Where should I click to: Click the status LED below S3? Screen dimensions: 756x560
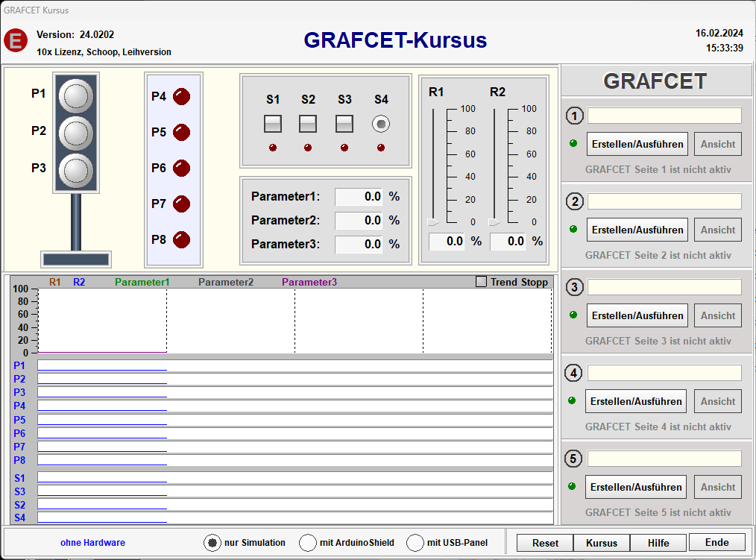pyautogui.click(x=344, y=148)
